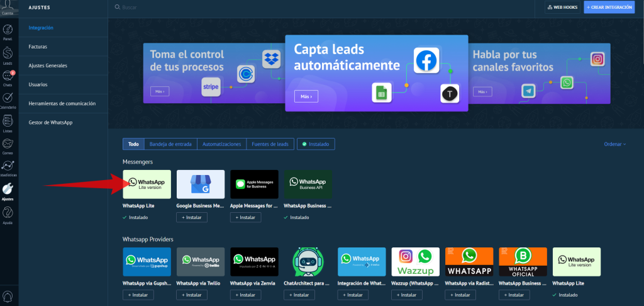Open the Listas sidebar icon
644x306 pixels.
pyautogui.click(x=8, y=122)
